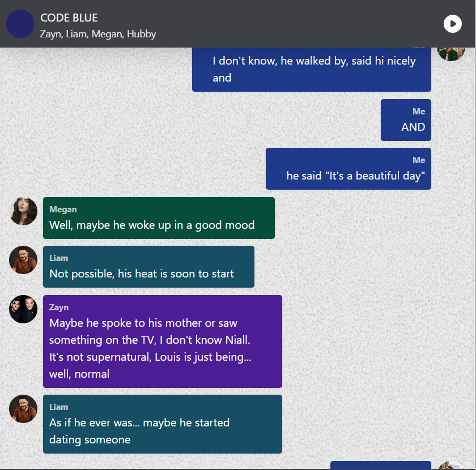Click Liam's 'his heat is soon to start' message
The image size is (476, 470).
(148, 267)
